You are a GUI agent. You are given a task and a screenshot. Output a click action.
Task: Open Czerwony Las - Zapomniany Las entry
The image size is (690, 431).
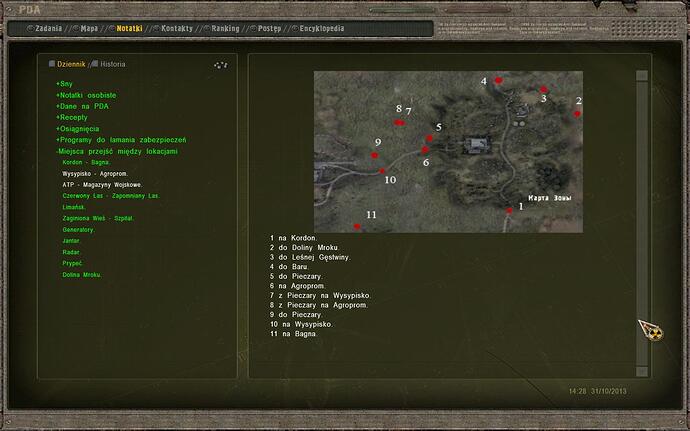click(111, 196)
